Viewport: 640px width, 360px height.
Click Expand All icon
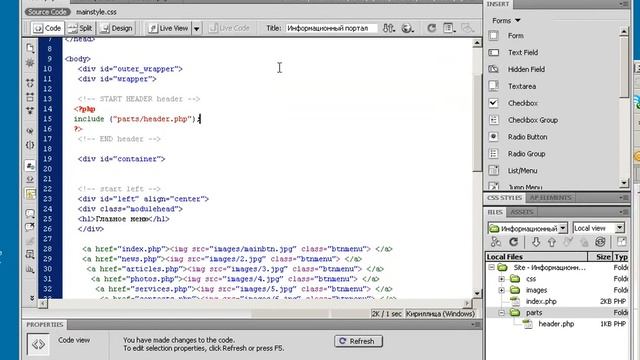30,111
